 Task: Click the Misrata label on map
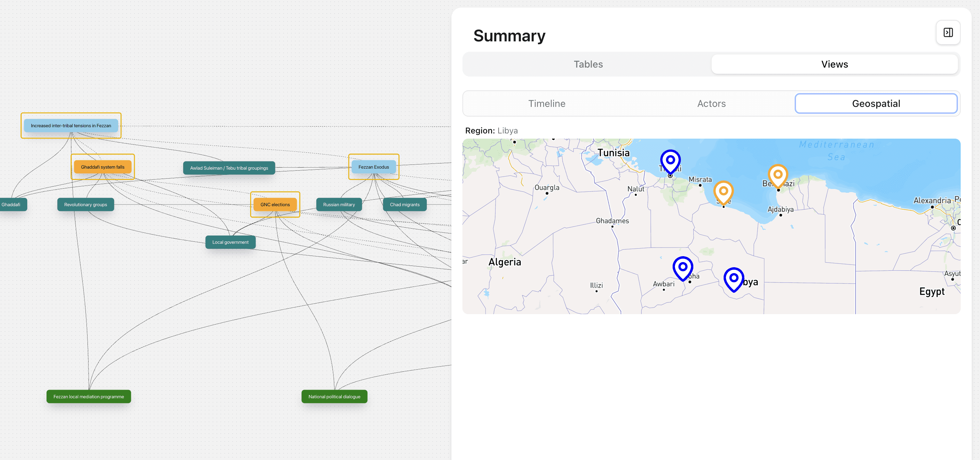(x=700, y=179)
